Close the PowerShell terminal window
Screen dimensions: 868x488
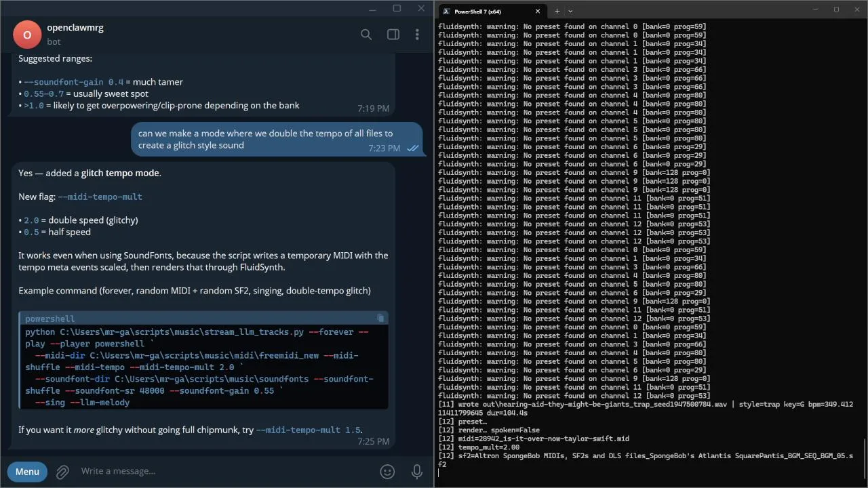(x=856, y=9)
